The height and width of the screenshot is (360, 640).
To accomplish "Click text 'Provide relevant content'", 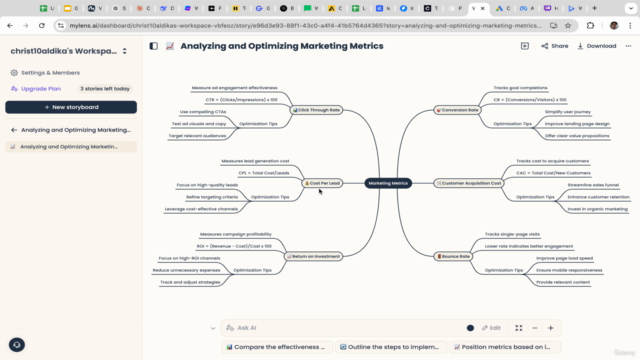I will [563, 282].
